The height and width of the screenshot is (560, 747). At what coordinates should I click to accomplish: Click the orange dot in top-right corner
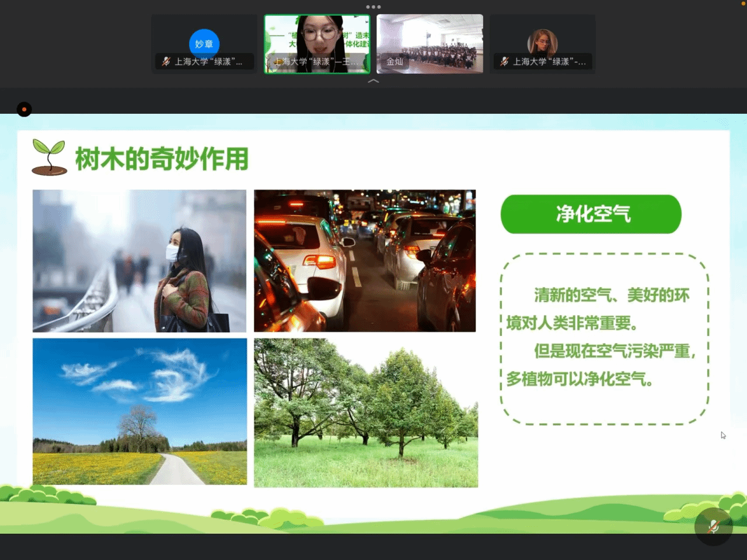[743, 3]
